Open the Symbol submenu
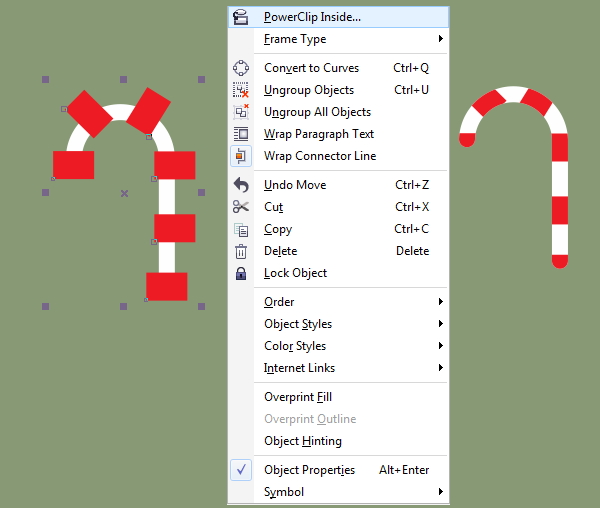Viewport: 600px width, 508px height. click(338, 492)
